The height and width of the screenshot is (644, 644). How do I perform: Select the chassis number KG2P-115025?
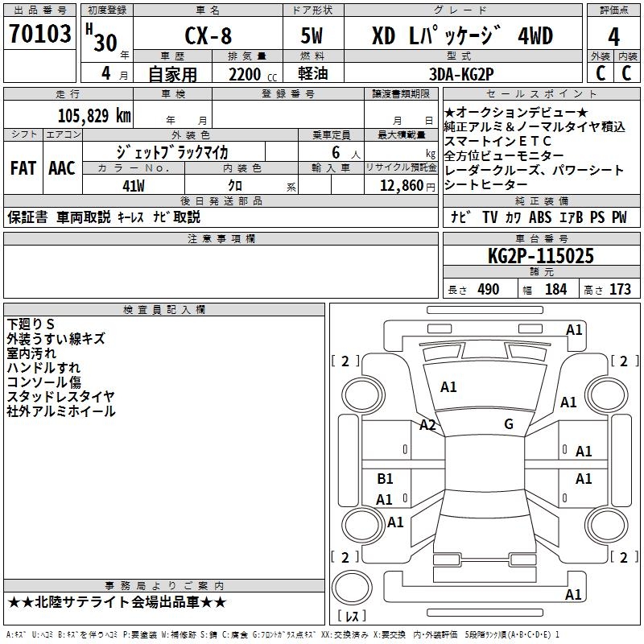pyautogui.click(x=540, y=256)
